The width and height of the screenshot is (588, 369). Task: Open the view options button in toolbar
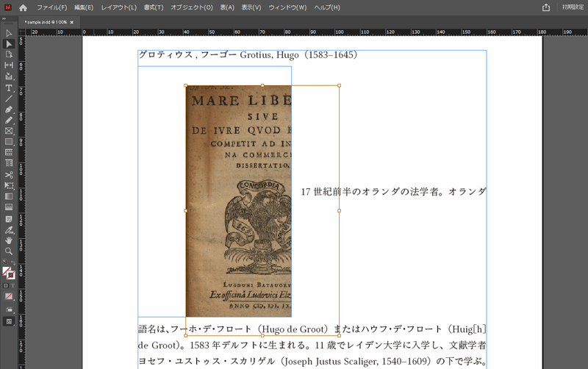click(x=9, y=309)
